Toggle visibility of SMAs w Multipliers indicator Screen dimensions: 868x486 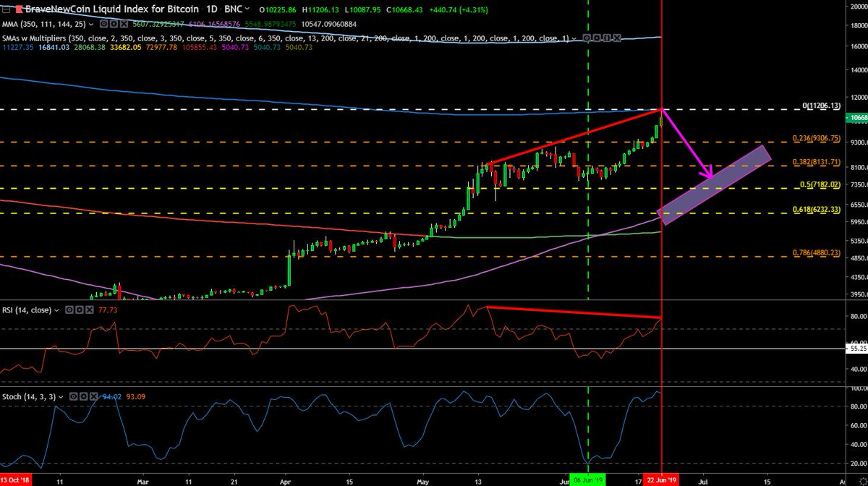tap(587, 38)
